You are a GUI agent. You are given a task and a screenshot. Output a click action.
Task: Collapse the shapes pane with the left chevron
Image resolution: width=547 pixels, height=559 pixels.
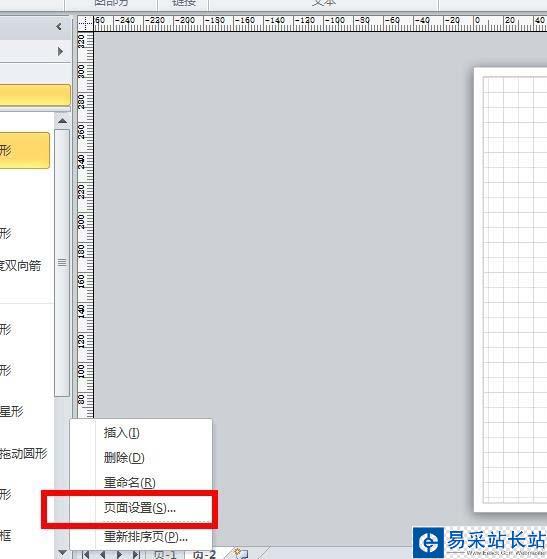tap(59, 27)
